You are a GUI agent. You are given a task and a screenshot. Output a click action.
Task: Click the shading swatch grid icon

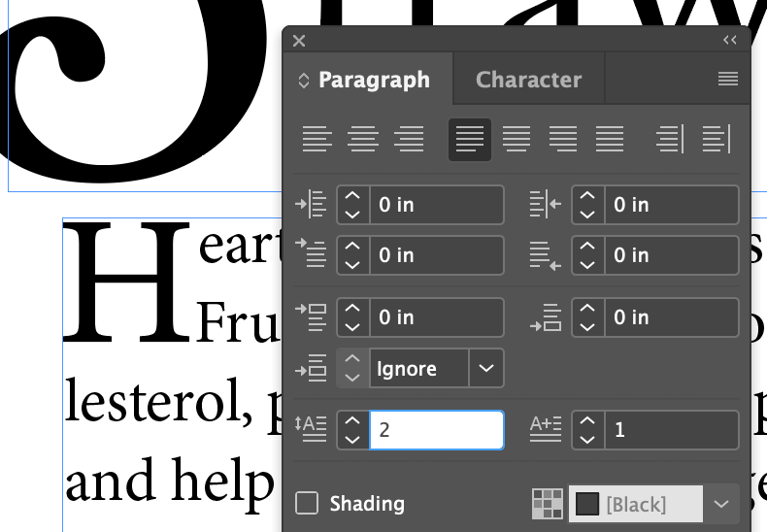pos(547,504)
